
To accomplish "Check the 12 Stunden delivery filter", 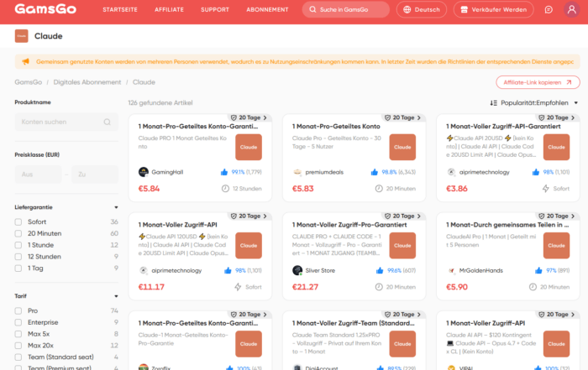I will (18, 257).
